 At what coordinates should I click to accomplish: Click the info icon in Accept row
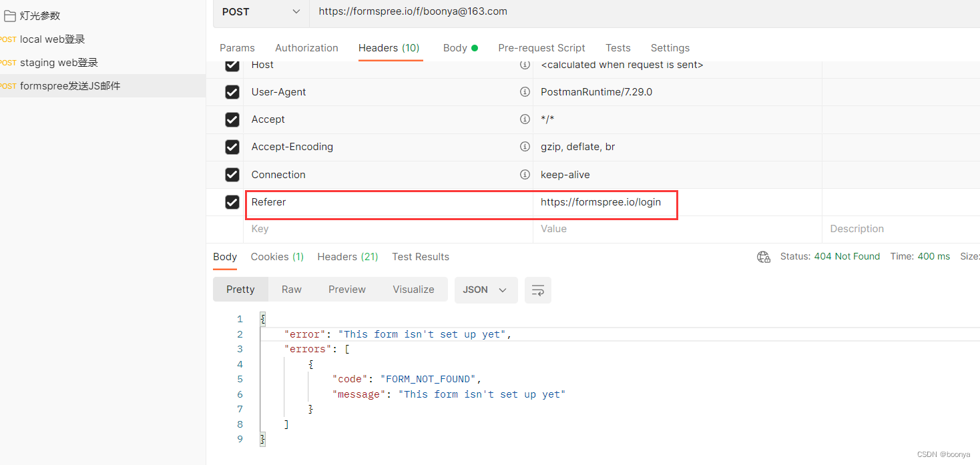(x=525, y=119)
